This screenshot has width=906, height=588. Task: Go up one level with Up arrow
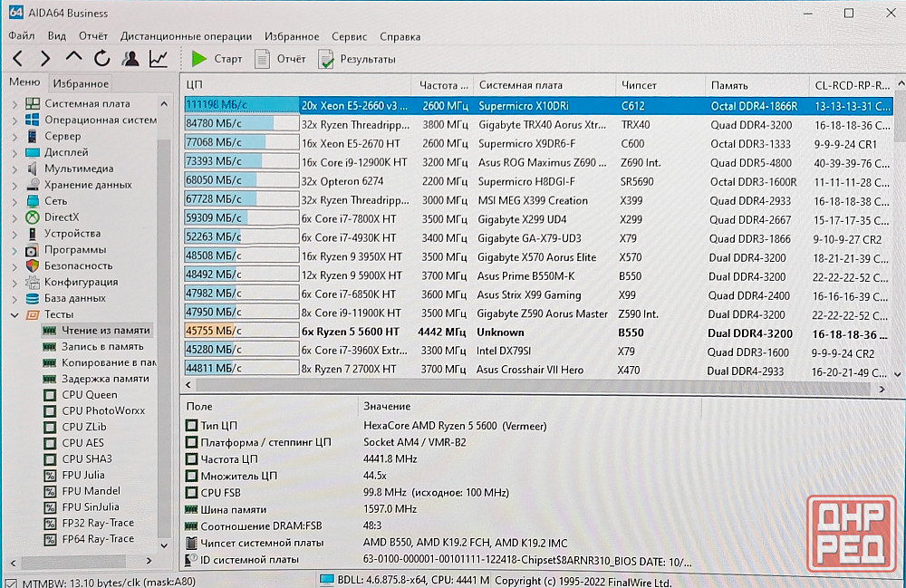(x=73, y=58)
